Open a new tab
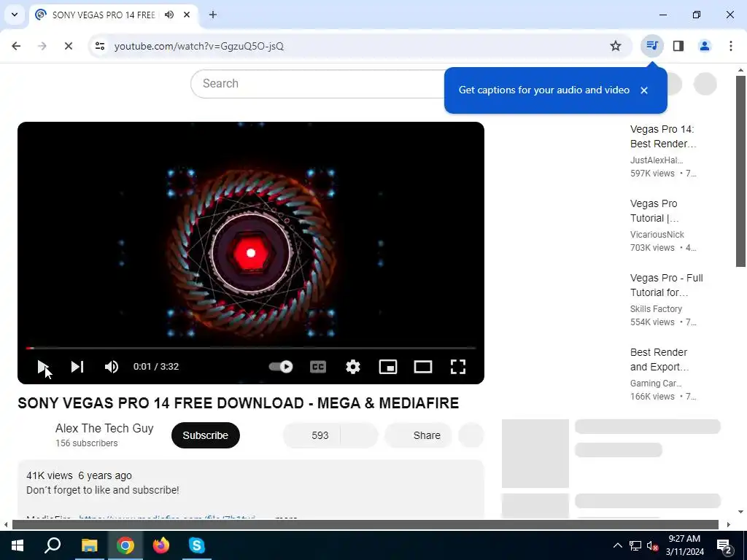Viewport: 747px width, 560px height. [213, 15]
